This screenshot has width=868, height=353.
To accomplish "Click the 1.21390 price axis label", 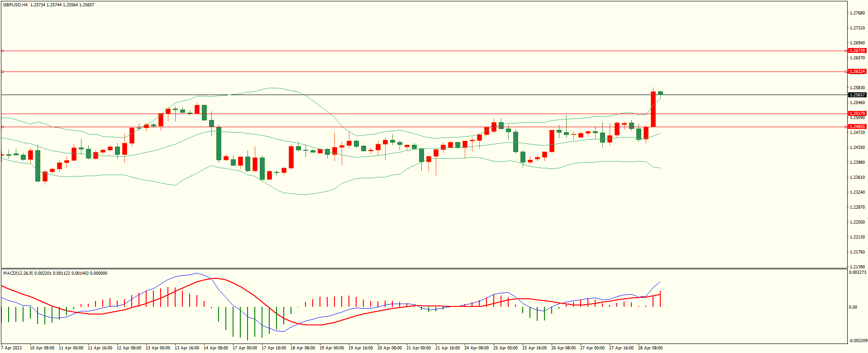I will (858, 267).
